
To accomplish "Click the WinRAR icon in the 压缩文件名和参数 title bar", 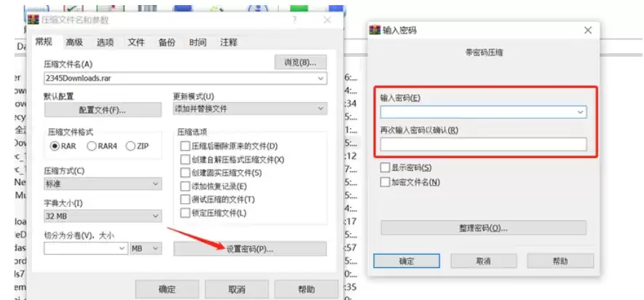I will [x=34, y=19].
